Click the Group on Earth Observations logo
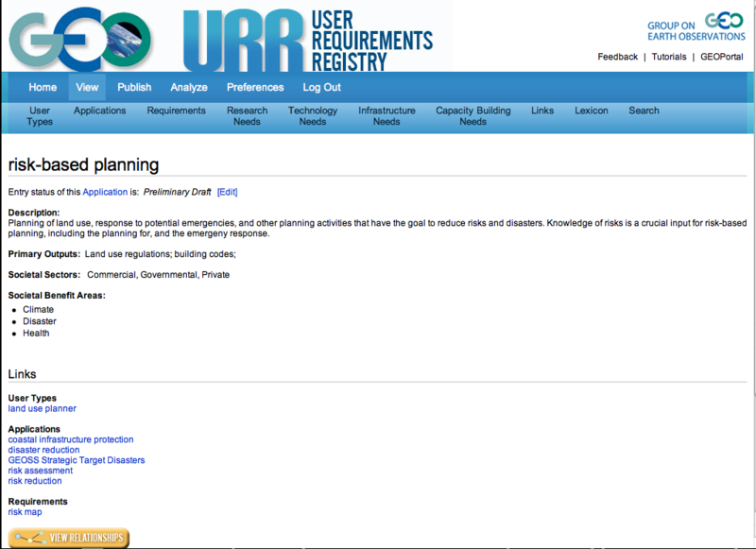Screen dimensions: 756x549 (696, 27)
